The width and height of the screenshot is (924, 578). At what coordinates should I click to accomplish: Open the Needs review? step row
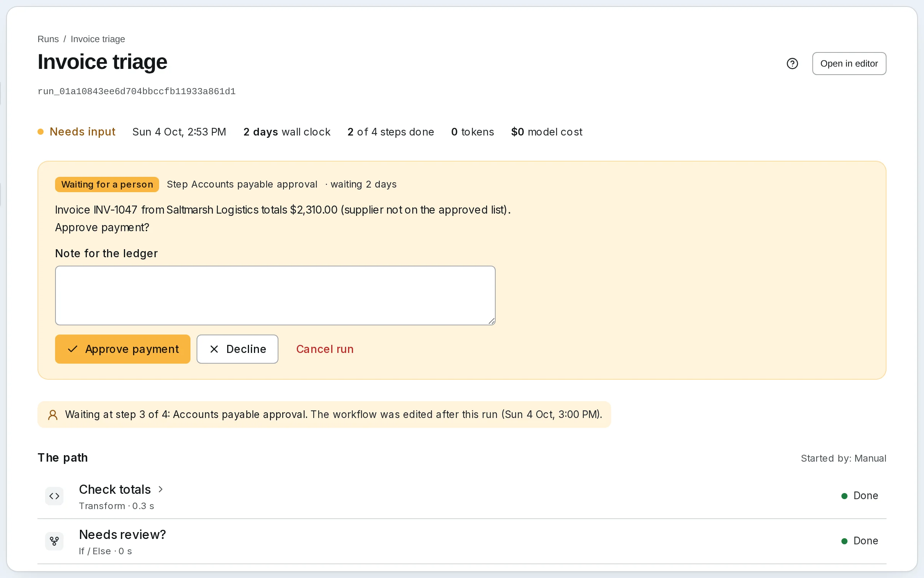pos(462,541)
